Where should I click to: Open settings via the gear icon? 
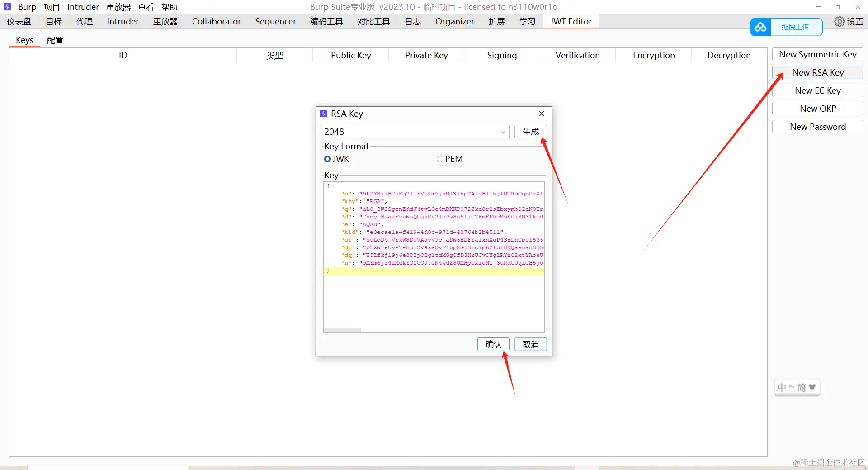point(839,21)
